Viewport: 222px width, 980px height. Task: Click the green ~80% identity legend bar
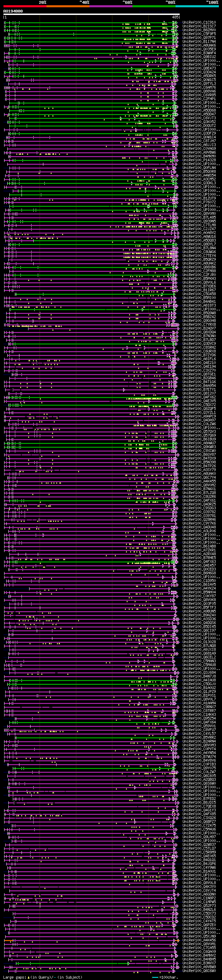pyautogui.click(x=154, y=6)
